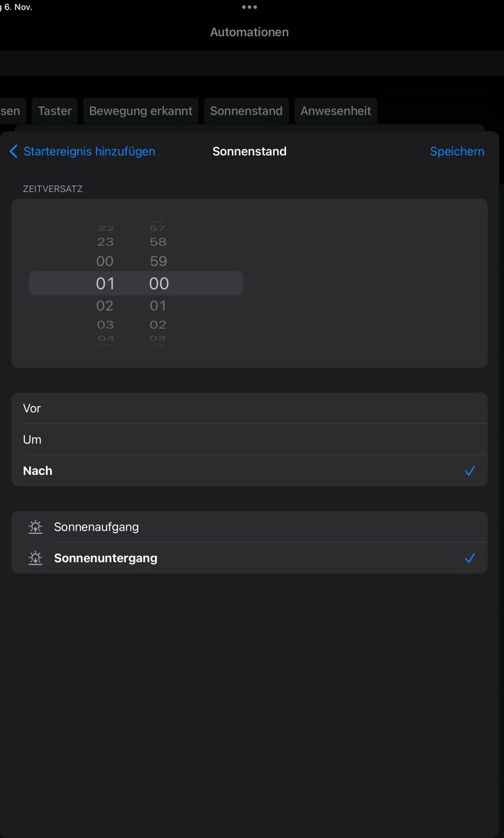
Task: Tap hour 23 in the picker wheel
Action: [x=105, y=242]
